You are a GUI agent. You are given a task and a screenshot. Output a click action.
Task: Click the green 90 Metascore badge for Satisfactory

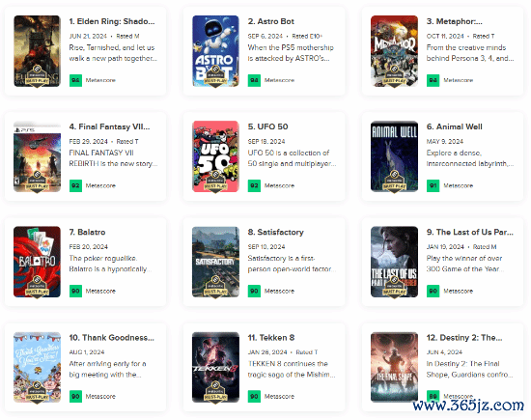(x=254, y=291)
